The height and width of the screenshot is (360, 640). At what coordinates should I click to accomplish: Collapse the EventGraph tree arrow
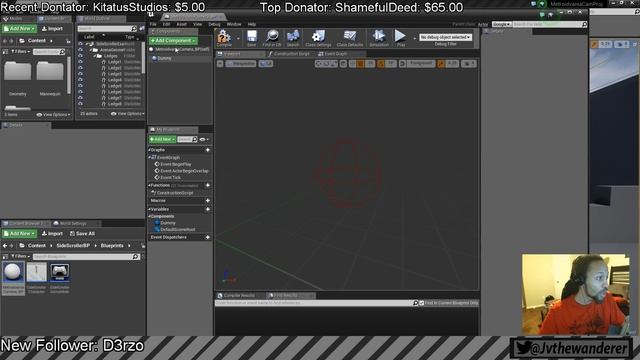150,157
